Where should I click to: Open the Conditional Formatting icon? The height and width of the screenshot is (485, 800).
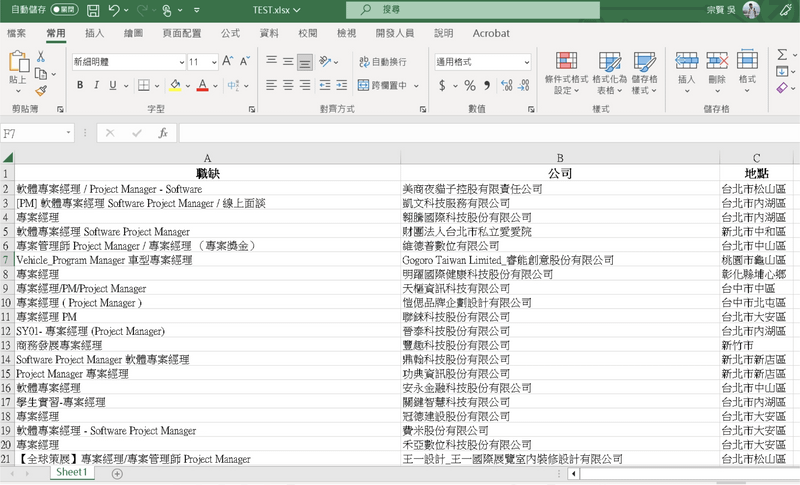pyautogui.click(x=566, y=61)
